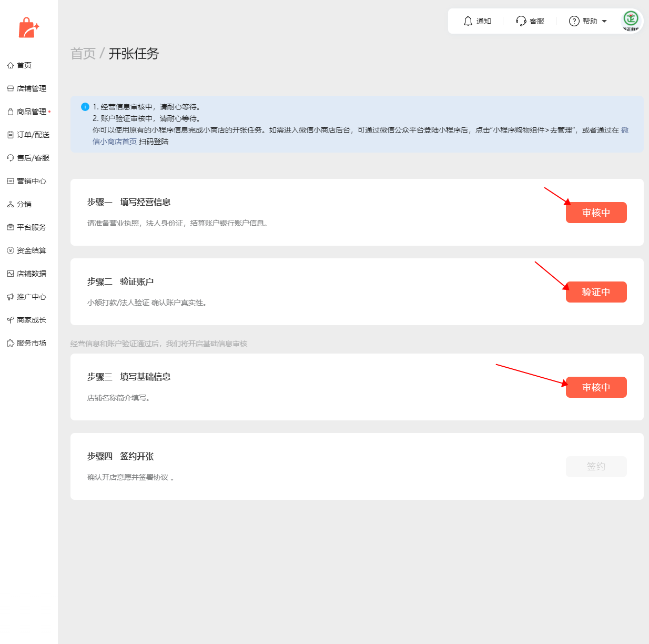This screenshot has width=649, height=644.
Task: Click the 通知 label in header
Action: pyautogui.click(x=484, y=21)
